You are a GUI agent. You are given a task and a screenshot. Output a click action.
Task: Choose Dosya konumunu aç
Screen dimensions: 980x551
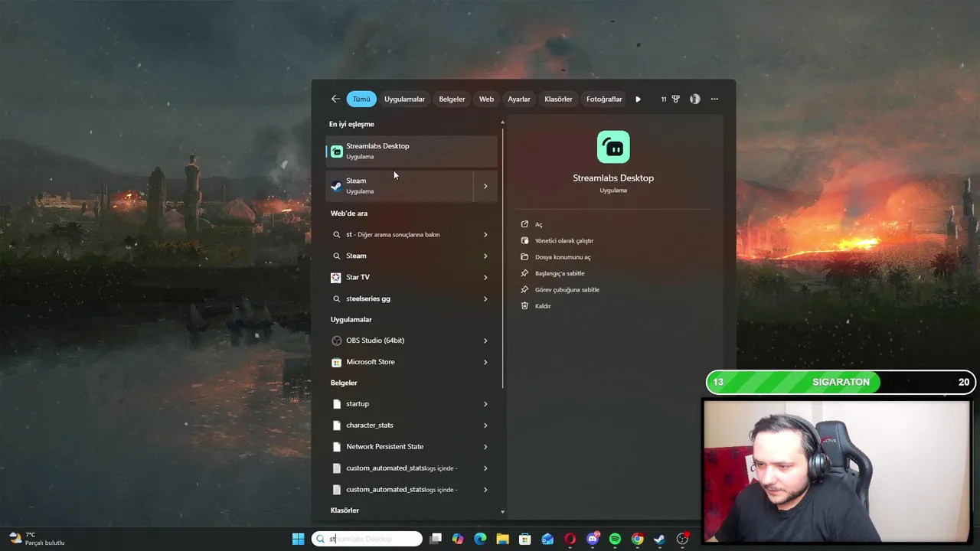coord(563,257)
